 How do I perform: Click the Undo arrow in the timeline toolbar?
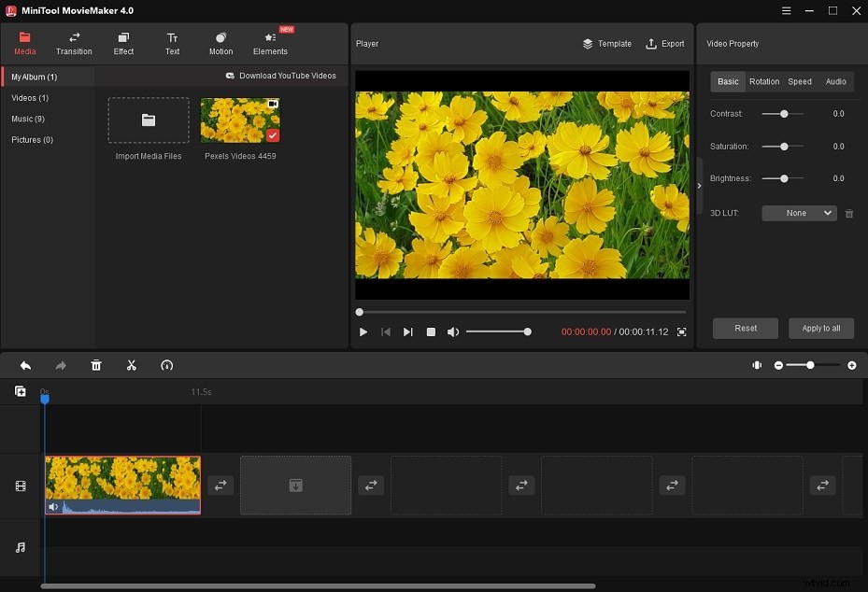pyautogui.click(x=25, y=365)
